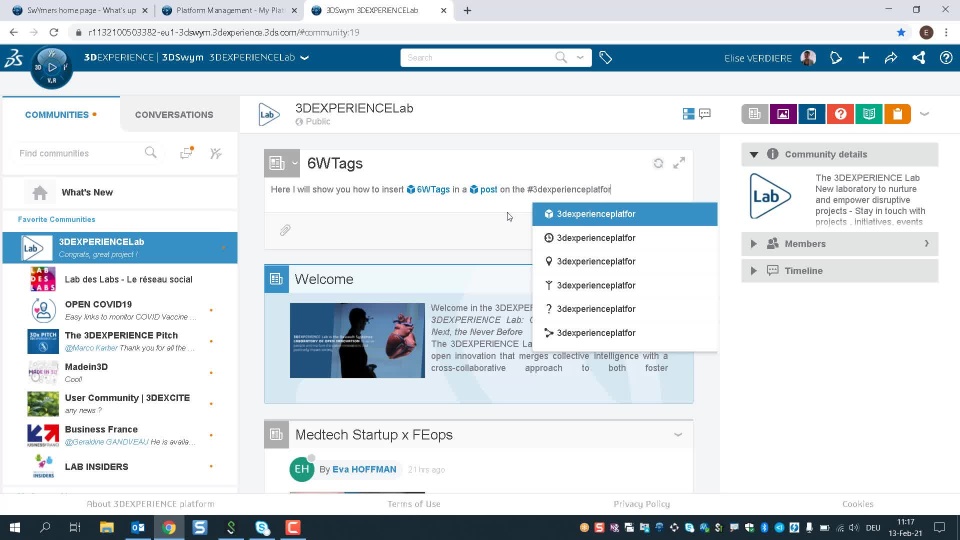Create a Survey with the dark blue icon
960x540 pixels.
pos(812,114)
